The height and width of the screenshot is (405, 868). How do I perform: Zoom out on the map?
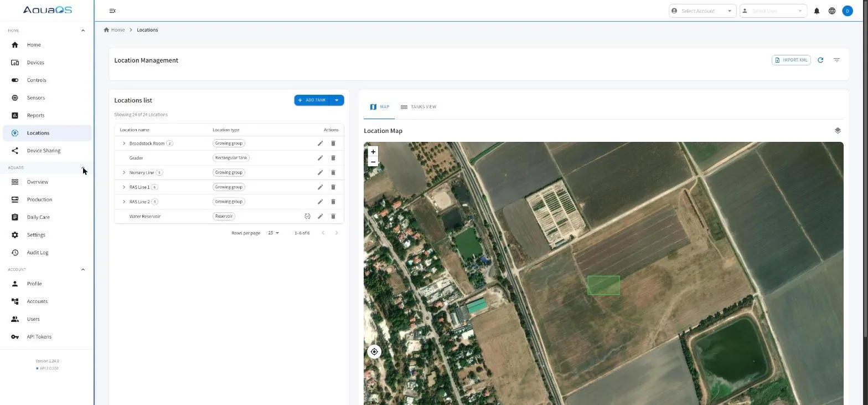click(373, 162)
